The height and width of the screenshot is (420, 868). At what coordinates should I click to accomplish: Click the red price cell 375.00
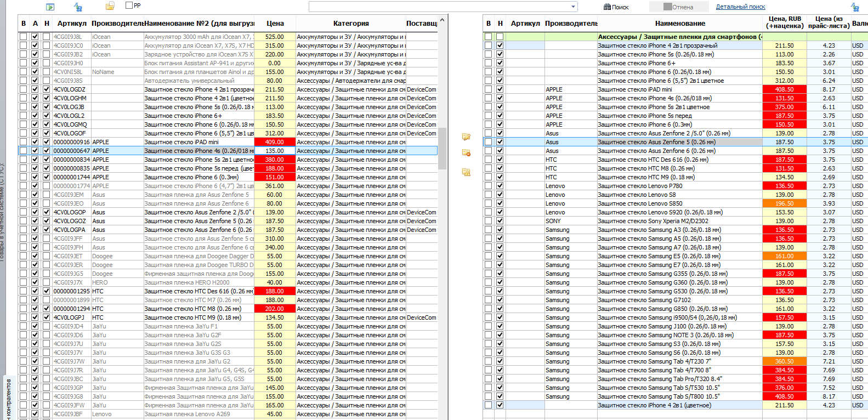click(785, 107)
